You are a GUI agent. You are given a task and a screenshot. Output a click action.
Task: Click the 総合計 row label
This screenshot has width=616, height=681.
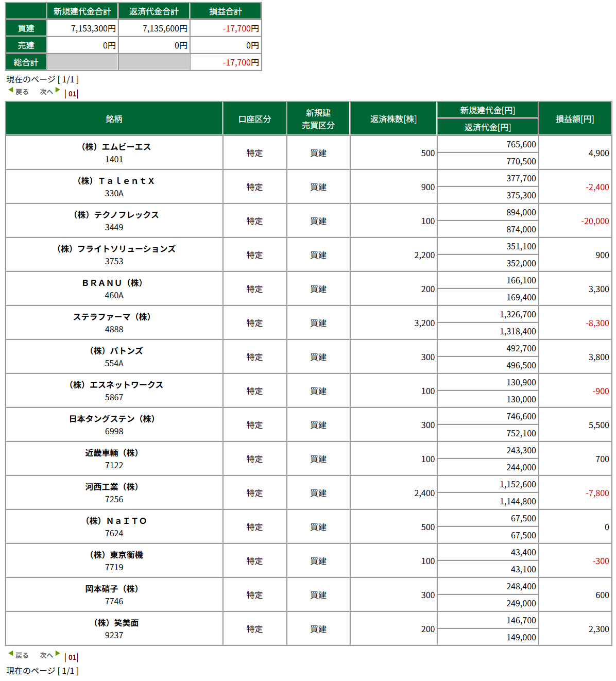(x=26, y=62)
